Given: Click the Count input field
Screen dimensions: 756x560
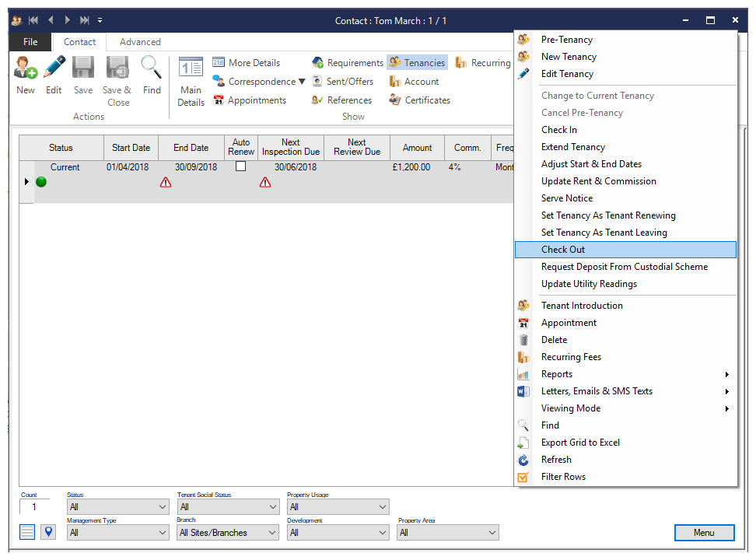Looking at the screenshot, I should pos(34,507).
